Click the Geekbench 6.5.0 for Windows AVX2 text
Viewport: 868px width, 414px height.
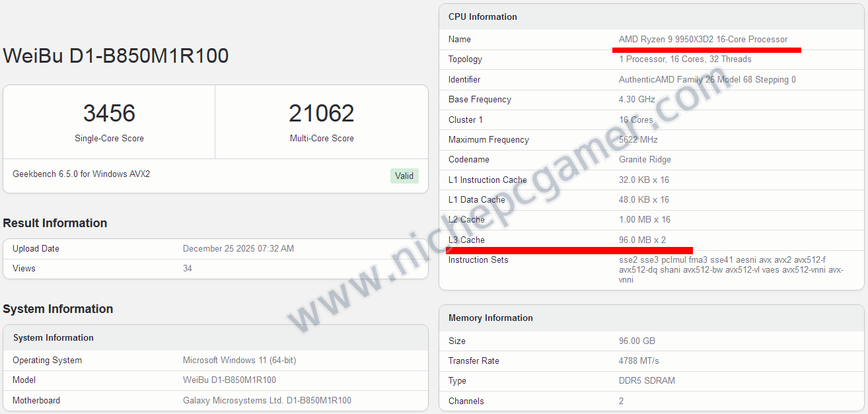81,174
